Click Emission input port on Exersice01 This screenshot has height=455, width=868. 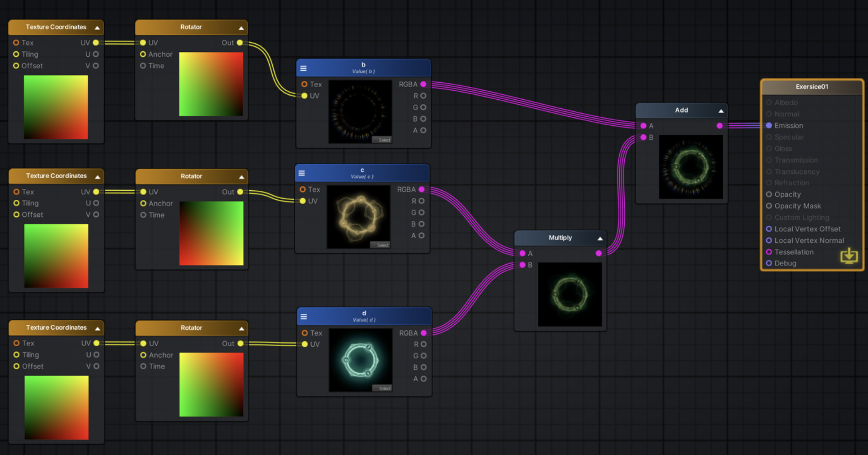(x=769, y=125)
